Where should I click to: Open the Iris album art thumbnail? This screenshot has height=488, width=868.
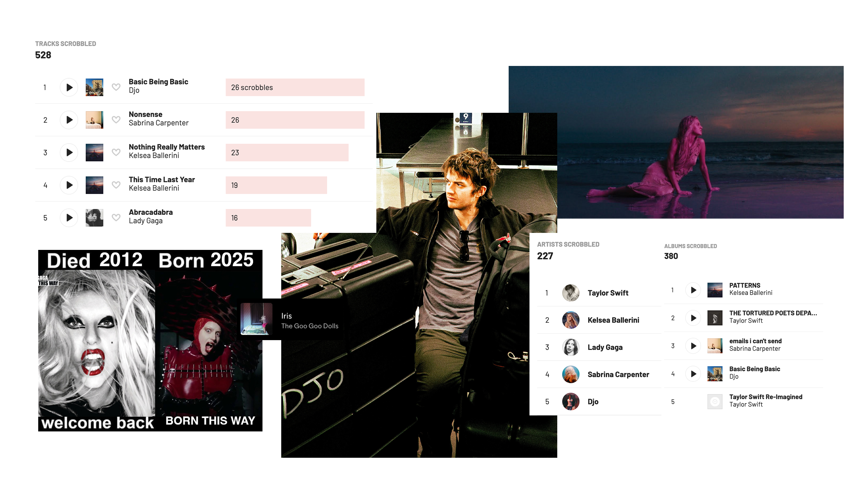click(257, 319)
